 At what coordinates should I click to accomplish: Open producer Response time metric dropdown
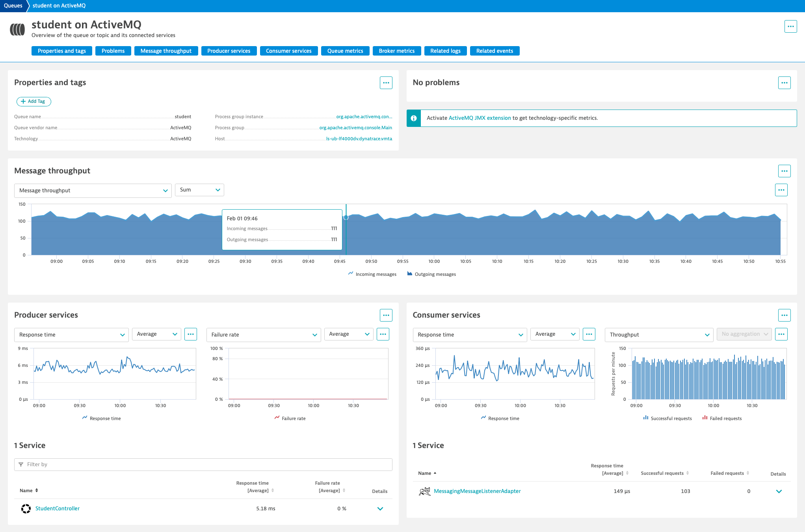(71, 335)
